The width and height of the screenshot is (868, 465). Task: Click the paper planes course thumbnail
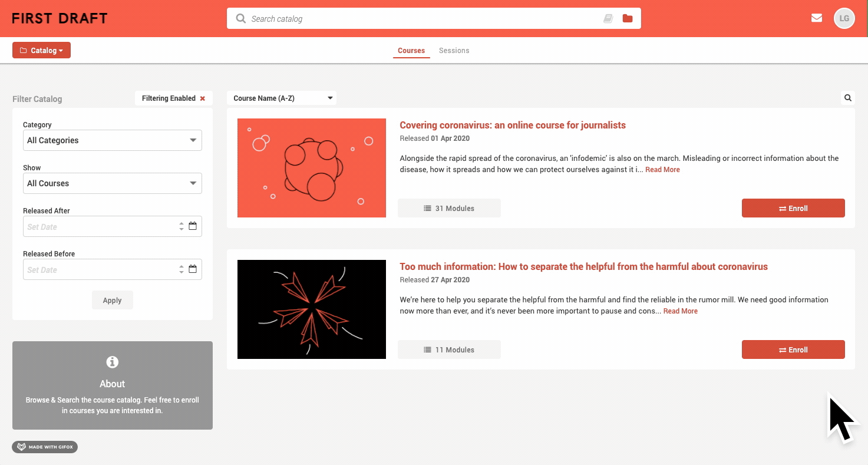coord(312,309)
